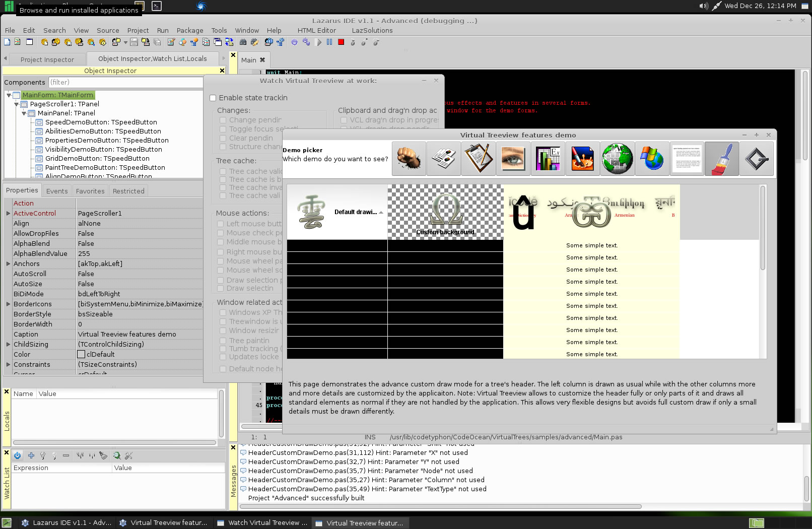Toggle the 'Draw selectin' checkbox
812x529 pixels.
pos(220,288)
